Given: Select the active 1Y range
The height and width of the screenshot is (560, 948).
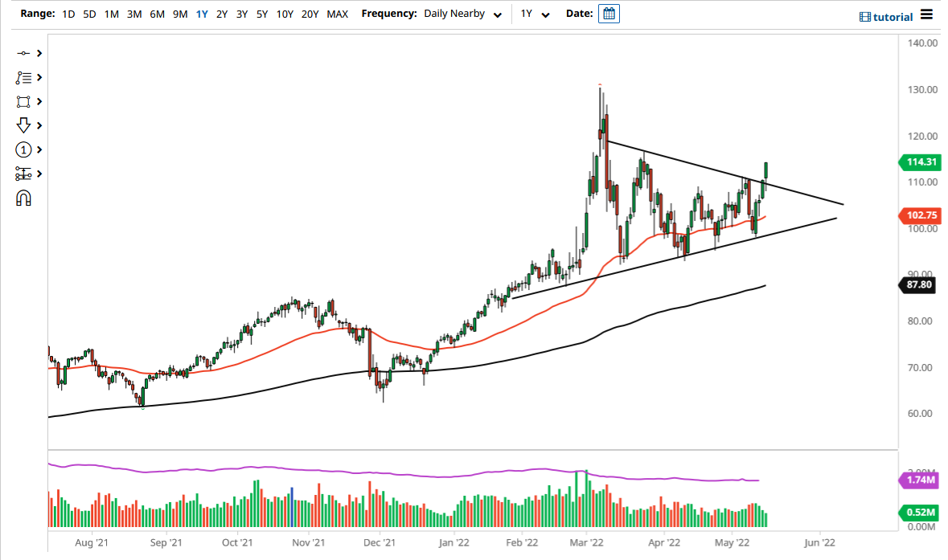Looking at the screenshot, I should [x=202, y=14].
